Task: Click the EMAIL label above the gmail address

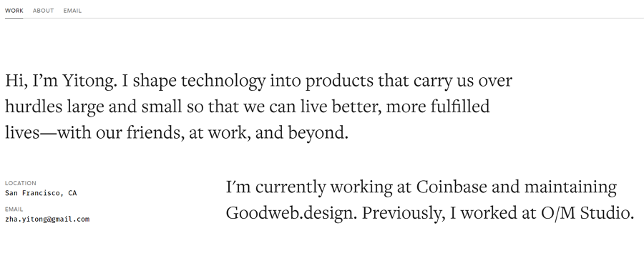Action: pyautogui.click(x=14, y=210)
